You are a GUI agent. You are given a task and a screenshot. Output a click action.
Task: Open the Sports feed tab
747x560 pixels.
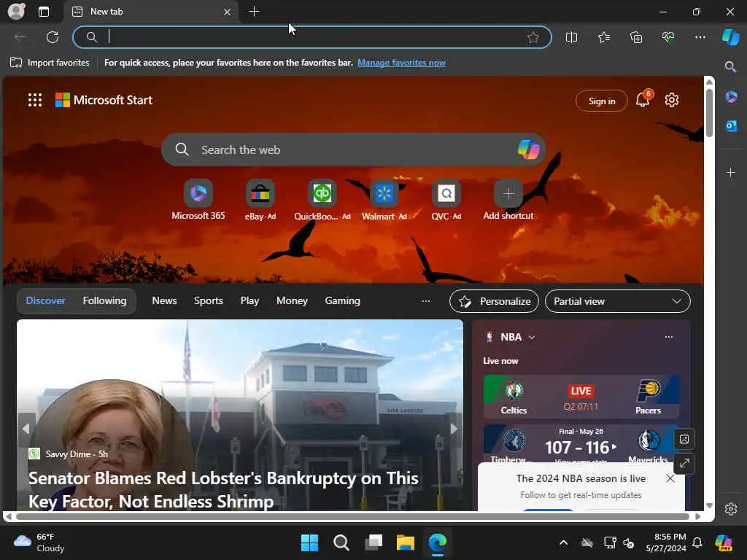pos(208,301)
